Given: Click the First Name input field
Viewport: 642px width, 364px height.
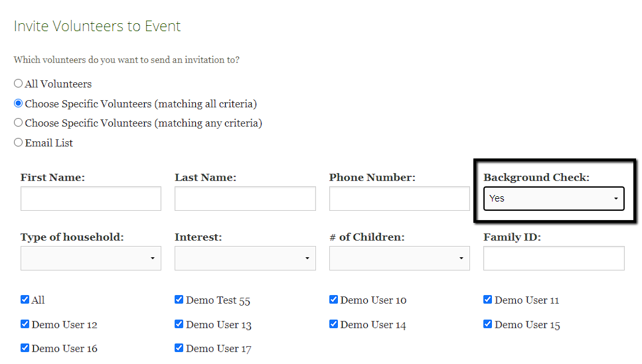Looking at the screenshot, I should tap(91, 199).
